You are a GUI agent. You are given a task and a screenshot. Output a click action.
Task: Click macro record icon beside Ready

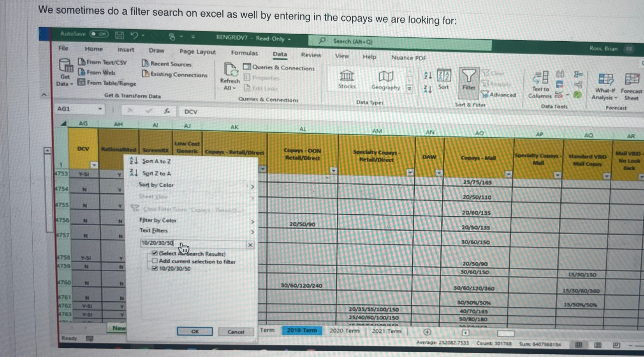point(90,338)
